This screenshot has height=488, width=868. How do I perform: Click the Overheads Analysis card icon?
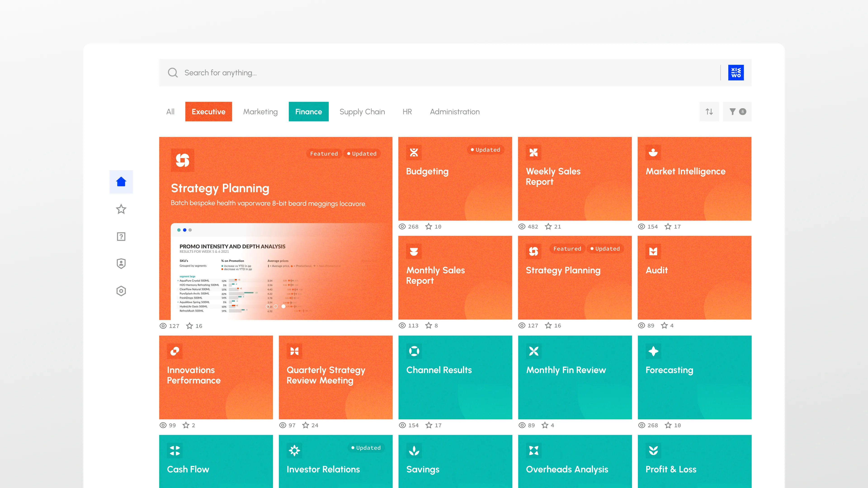(533, 451)
